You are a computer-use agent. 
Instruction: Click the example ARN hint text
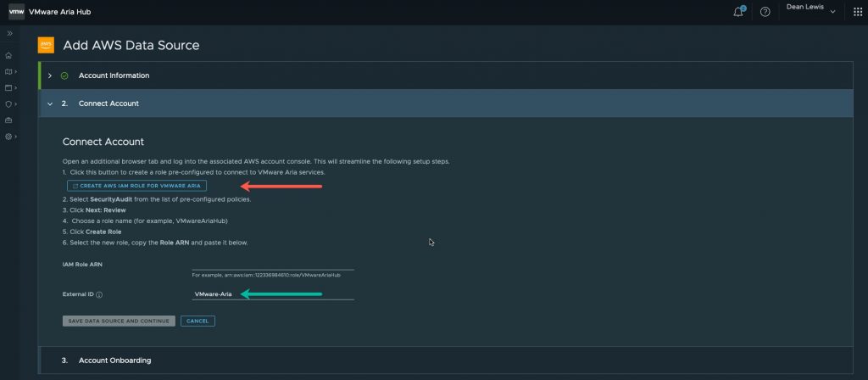point(266,275)
